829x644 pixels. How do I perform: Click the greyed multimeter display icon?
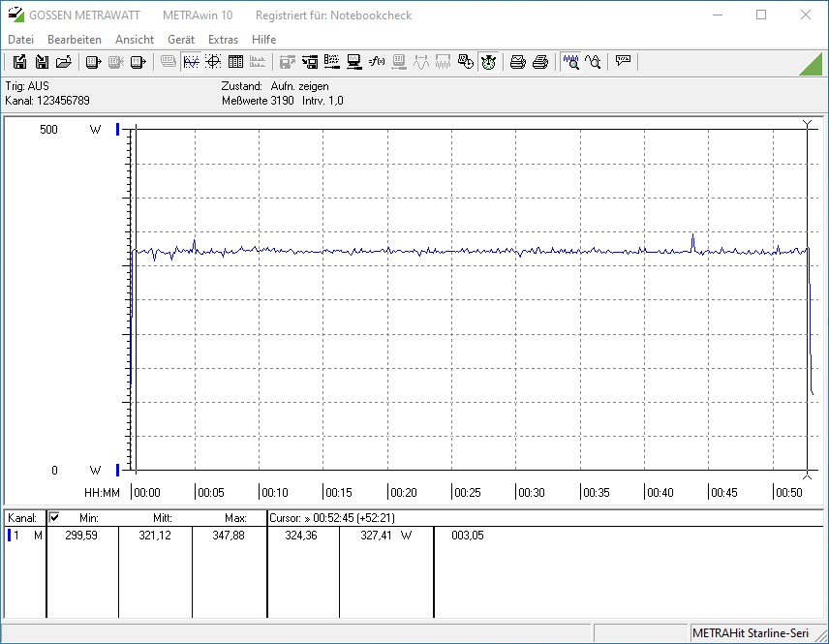click(169, 62)
